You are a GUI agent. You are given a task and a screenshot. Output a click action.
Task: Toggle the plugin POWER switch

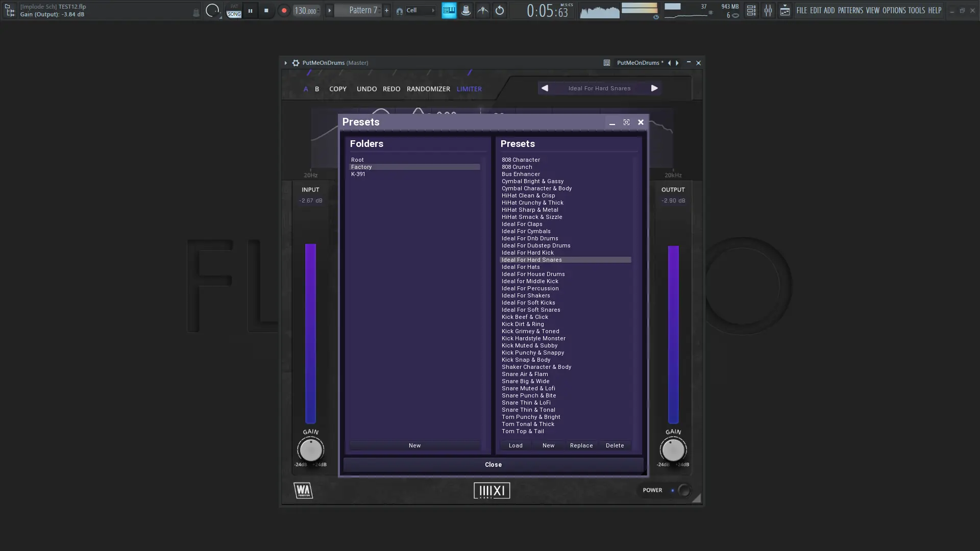(x=683, y=490)
